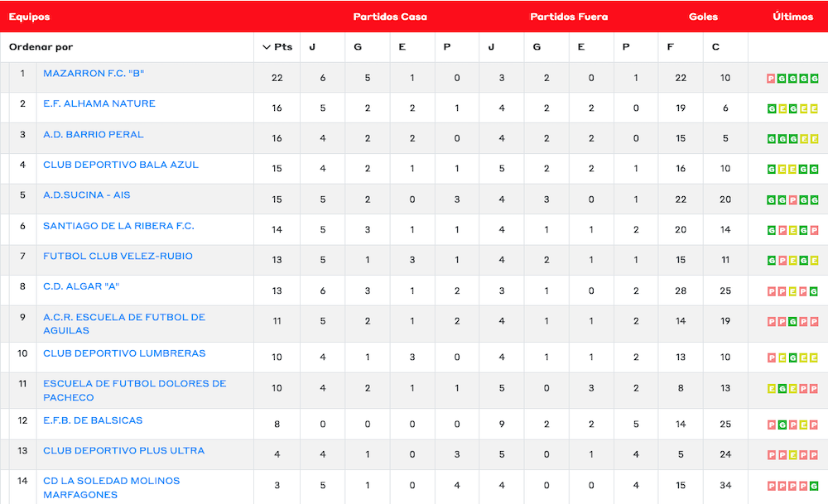This screenshot has width=828, height=504.
Task: Open the A.D. BARRIO PERAL team link
Action: click(x=94, y=135)
